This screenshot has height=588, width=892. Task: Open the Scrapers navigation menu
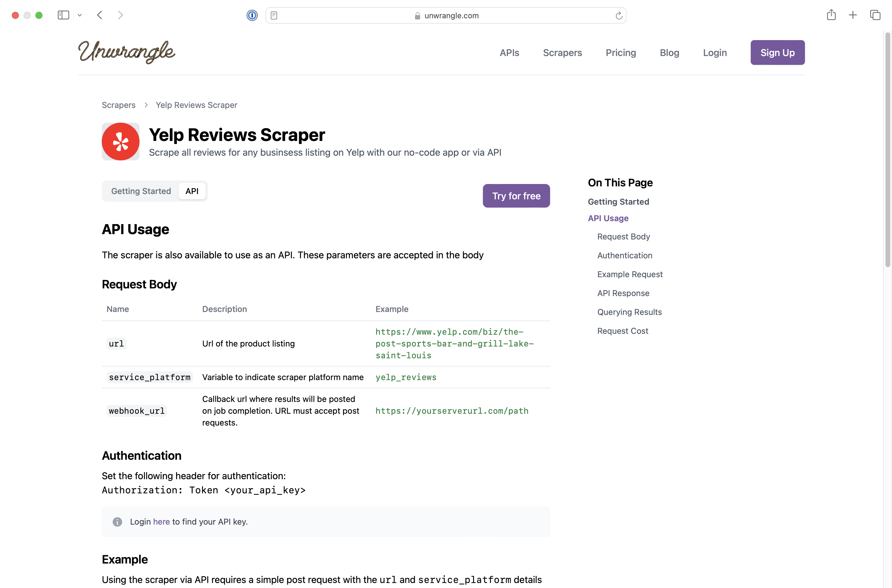click(562, 52)
